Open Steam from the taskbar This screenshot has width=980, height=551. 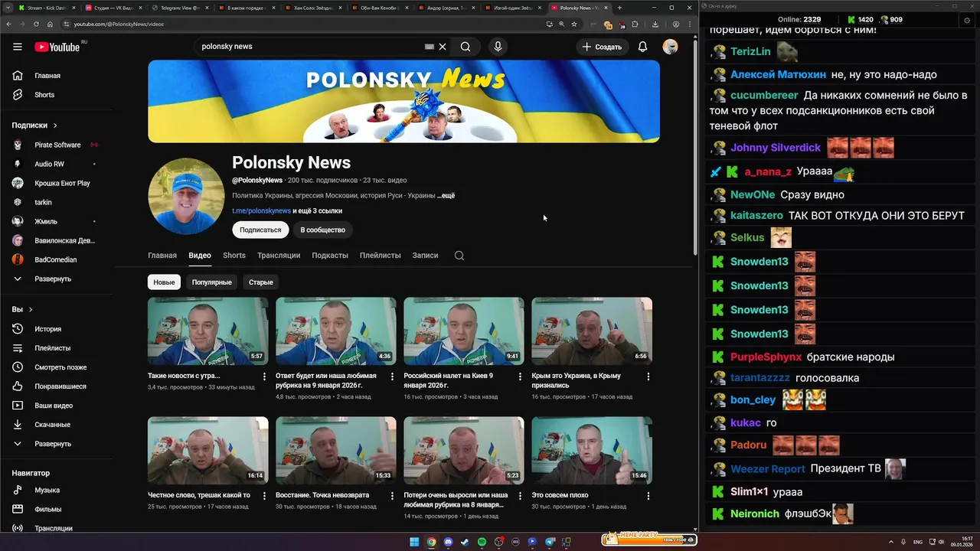[465, 542]
